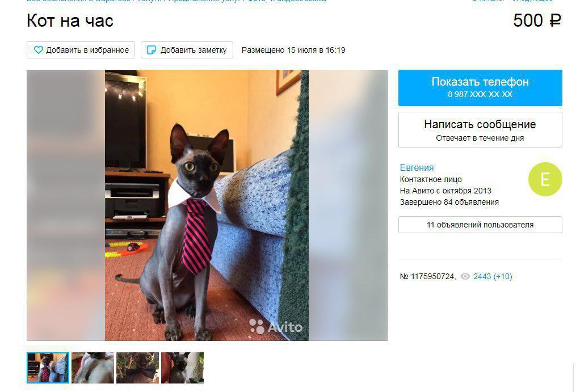Click Добавить заметку button

187,50
